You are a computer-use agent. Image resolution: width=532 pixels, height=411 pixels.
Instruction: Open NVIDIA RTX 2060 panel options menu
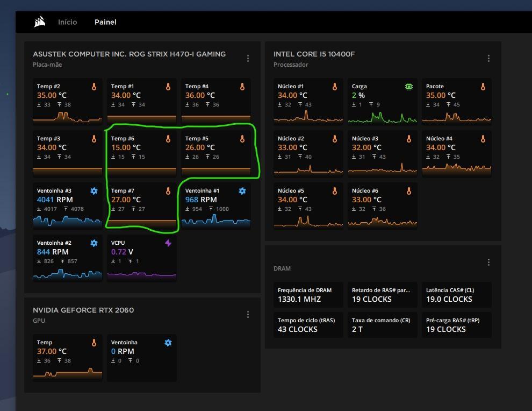pos(248,315)
